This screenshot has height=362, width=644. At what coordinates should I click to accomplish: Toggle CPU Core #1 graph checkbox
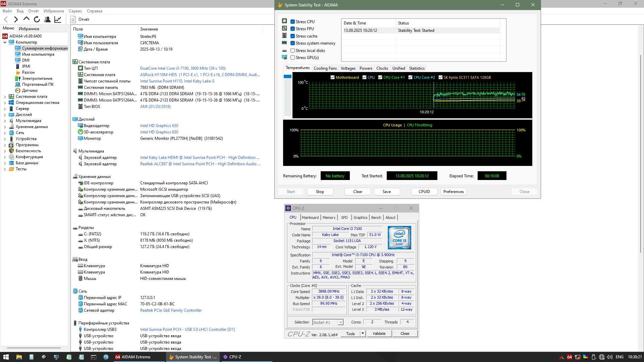380,77
